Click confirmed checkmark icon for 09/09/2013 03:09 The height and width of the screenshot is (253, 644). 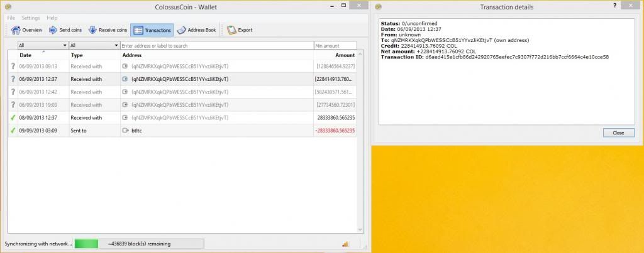[13, 131]
